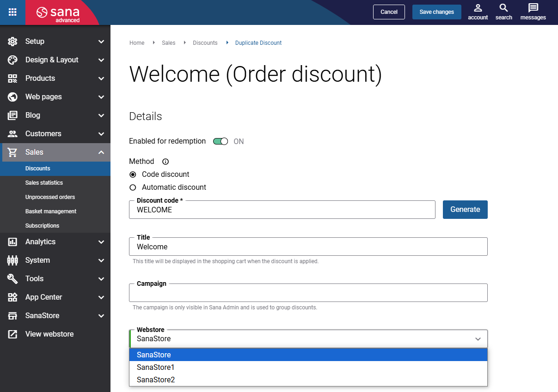Select the Automatic discount radio button

tap(133, 187)
